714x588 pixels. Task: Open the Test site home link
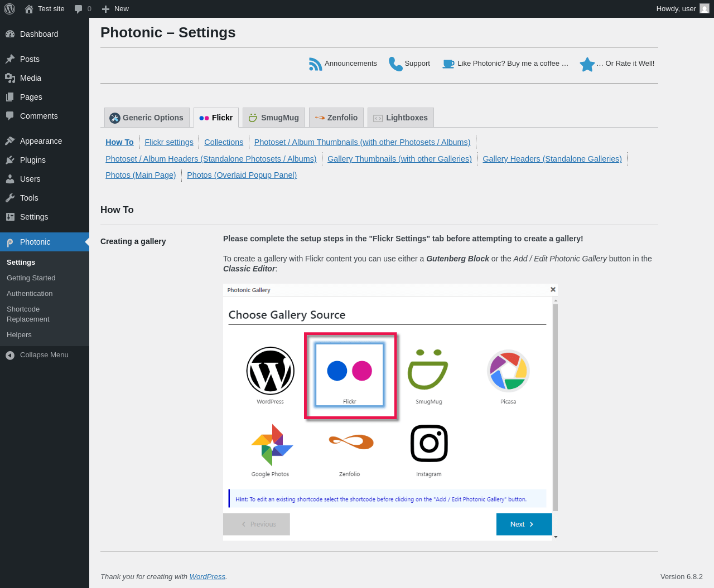(x=45, y=9)
